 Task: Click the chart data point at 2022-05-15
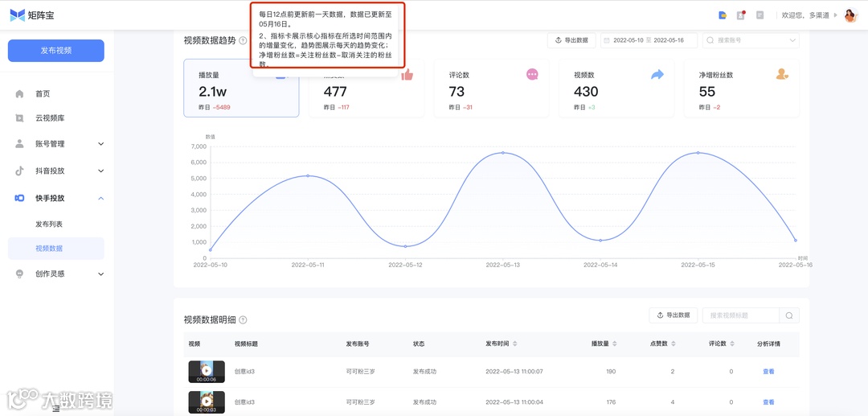pos(698,152)
